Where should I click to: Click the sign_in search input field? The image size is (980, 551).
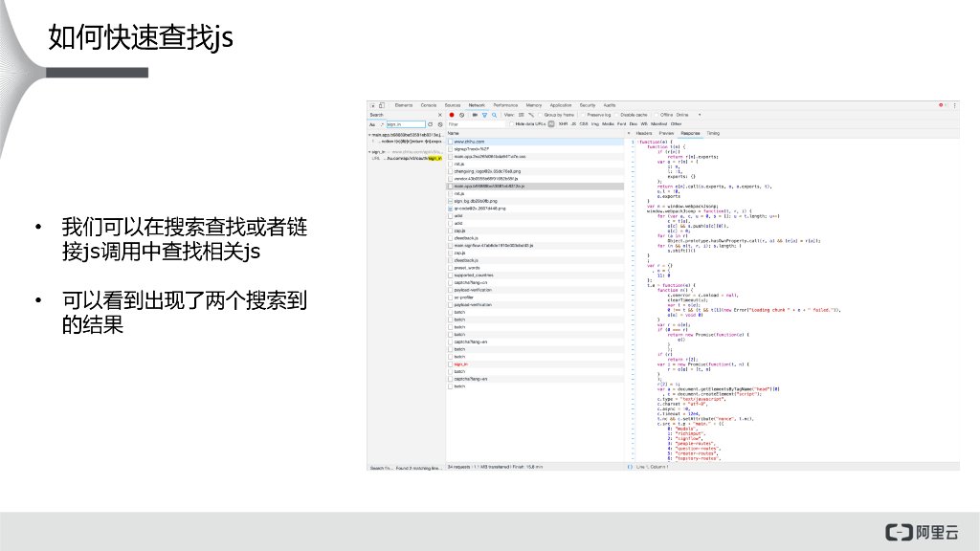[x=404, y=124]
